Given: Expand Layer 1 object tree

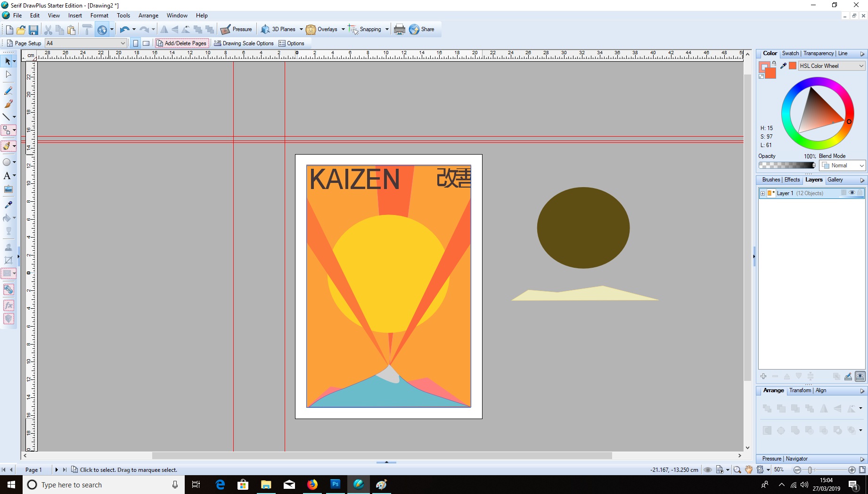Looking at the screenshot, I should 762,193.
